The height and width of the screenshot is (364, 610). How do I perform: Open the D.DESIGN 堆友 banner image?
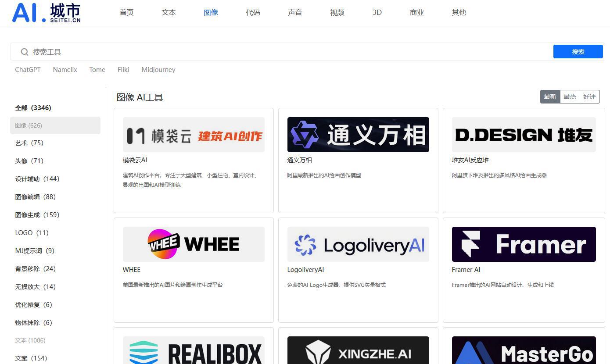(524, 135)
